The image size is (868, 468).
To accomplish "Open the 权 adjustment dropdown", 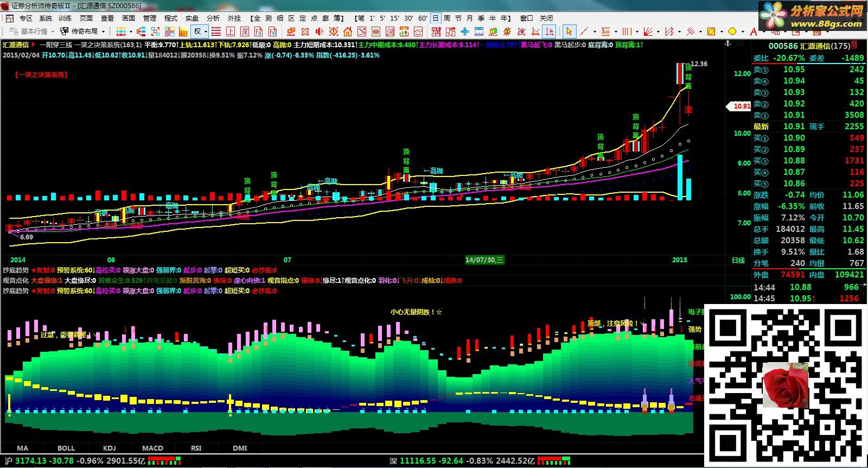I will coord(200,31).
